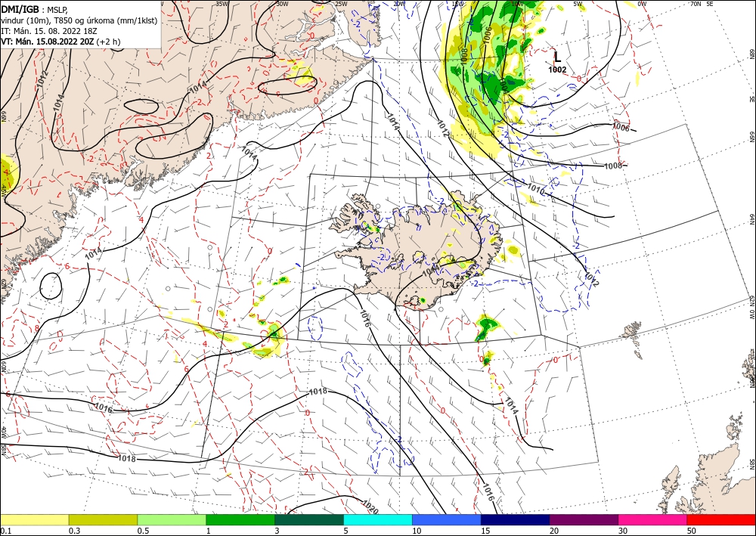Click the legend tick label '0.5'
This screenshot has height=536, width=756.
pos(143,531)
